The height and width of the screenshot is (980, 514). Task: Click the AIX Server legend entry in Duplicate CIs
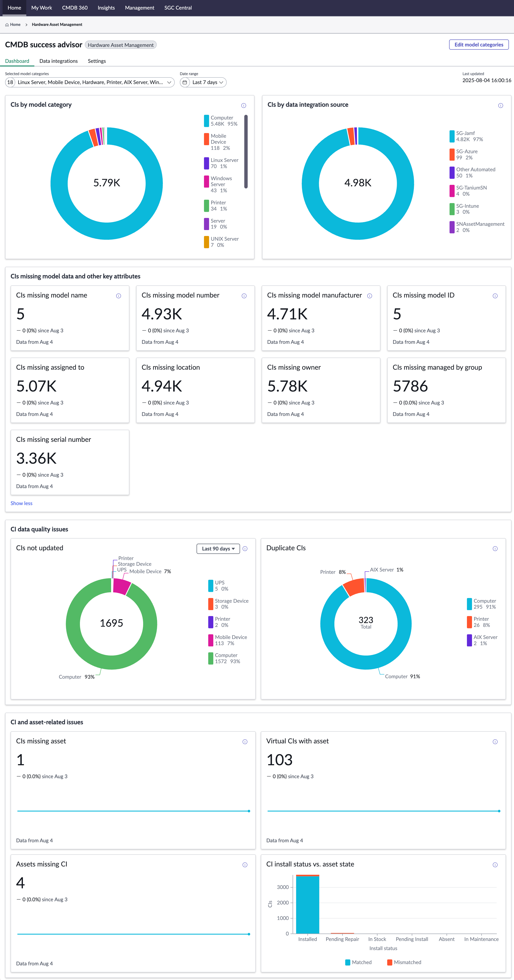(x=482, y=640)
